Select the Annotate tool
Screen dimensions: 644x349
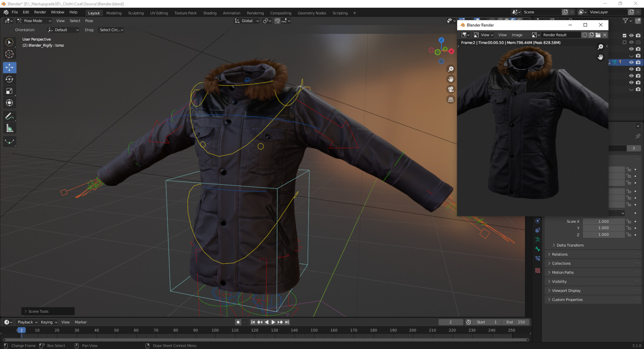click(10, 116)
